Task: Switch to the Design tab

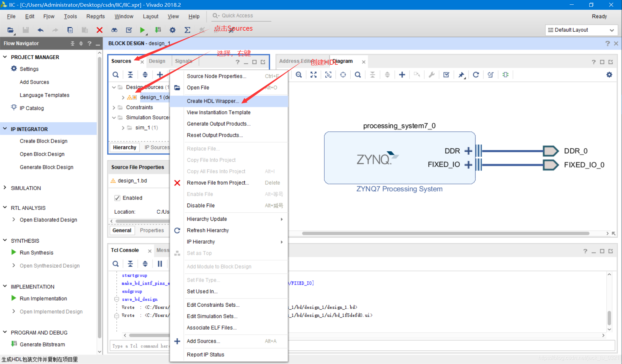Action: [x=157, y=61]
